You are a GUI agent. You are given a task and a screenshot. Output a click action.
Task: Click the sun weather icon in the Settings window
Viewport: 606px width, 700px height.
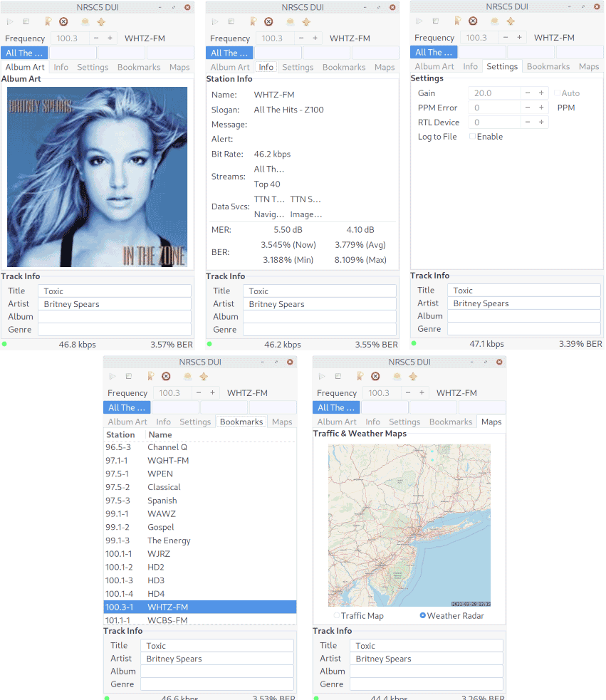494,21
